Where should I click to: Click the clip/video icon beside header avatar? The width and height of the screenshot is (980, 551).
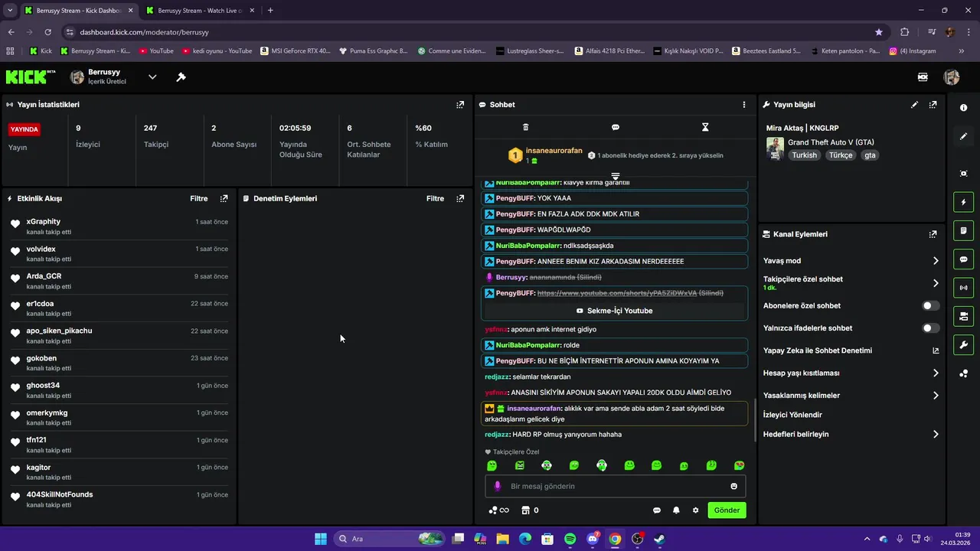click(x=923, y=77)
